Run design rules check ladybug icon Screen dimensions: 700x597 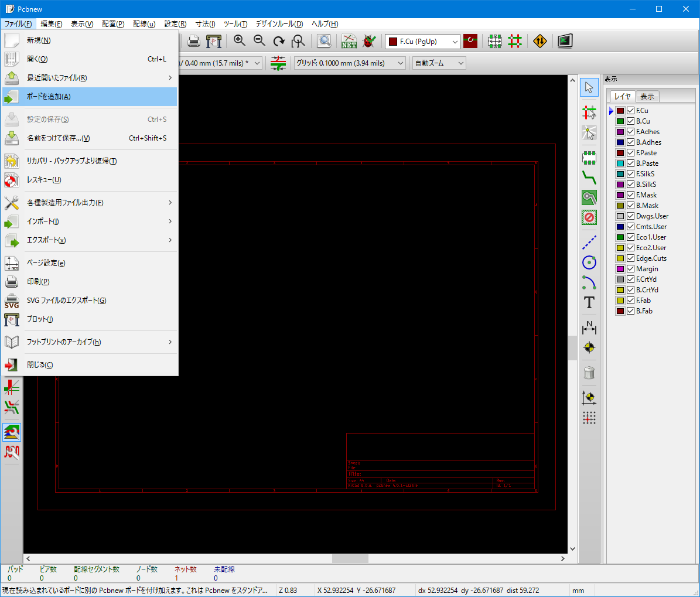(369, 41)
